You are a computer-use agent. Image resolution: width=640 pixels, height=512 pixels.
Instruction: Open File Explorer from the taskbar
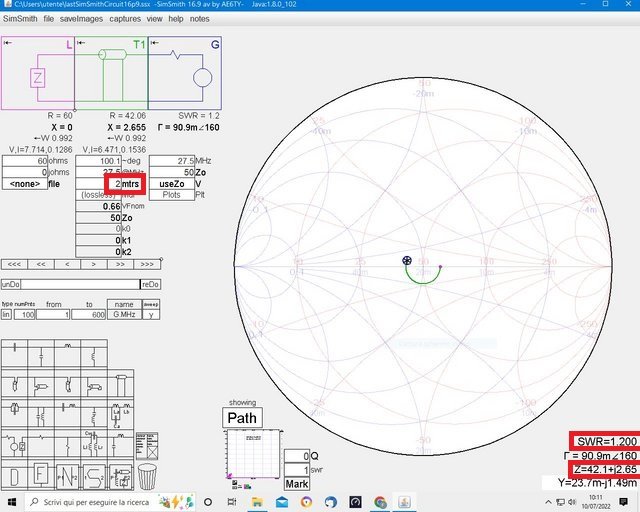click(257, 502)
